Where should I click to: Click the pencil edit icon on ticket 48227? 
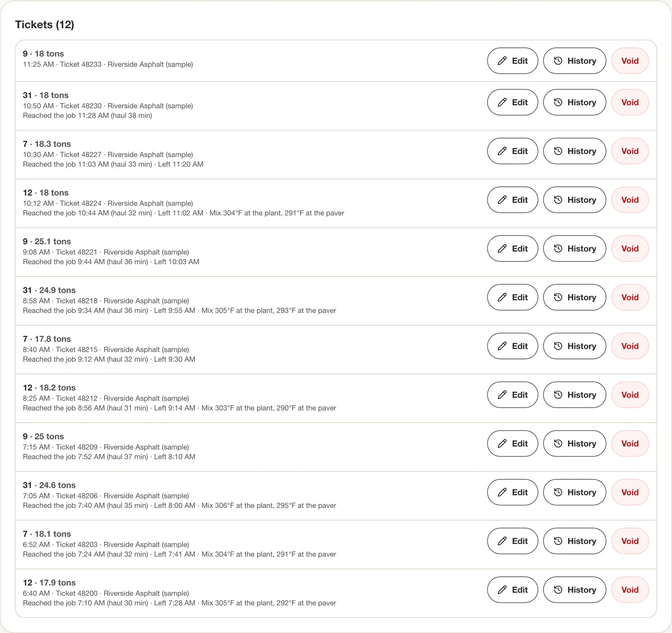(x=502, y=151)
